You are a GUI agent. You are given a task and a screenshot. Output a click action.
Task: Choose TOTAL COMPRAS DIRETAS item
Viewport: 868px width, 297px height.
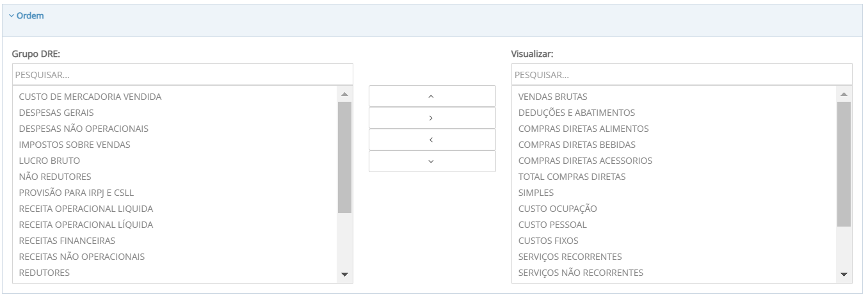coord(572,177)
